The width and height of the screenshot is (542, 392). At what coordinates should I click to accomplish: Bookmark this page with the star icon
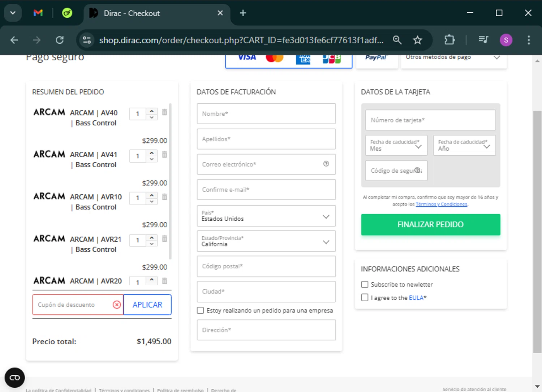[417, 40]
